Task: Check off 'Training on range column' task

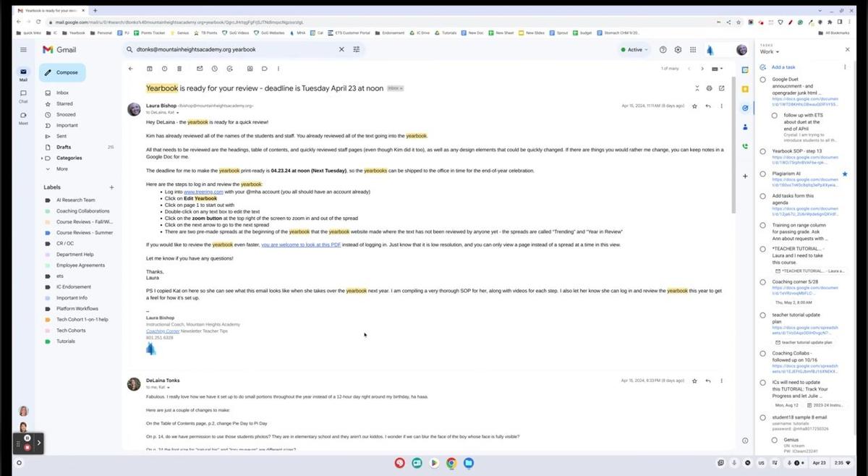Action: click(763, 225)
